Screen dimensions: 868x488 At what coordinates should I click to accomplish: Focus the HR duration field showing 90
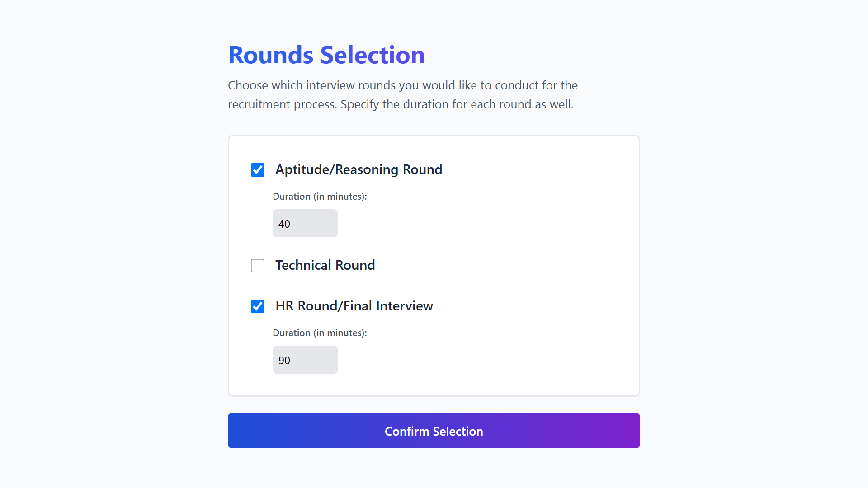pyautogui.click(x=305, y=360)
